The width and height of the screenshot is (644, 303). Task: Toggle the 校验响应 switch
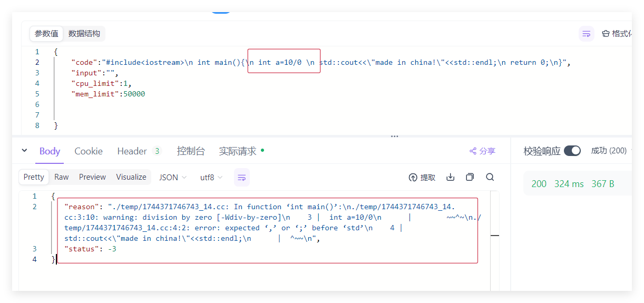(572, 151)
